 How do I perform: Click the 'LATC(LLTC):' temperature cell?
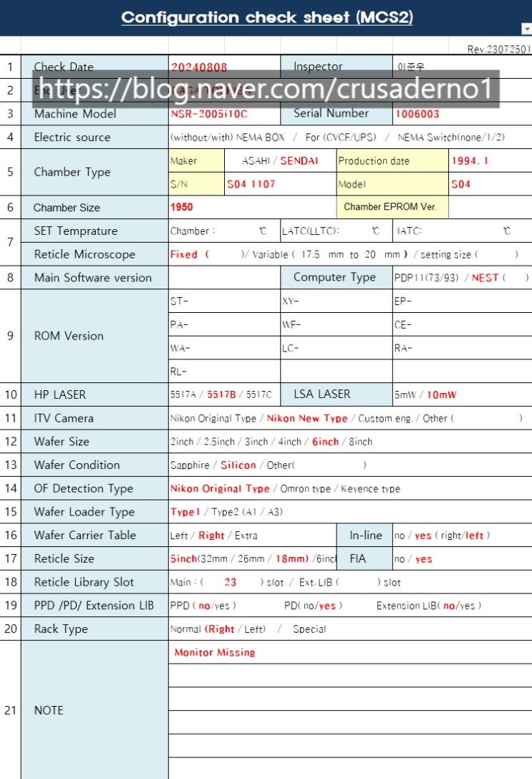(337, 231)
